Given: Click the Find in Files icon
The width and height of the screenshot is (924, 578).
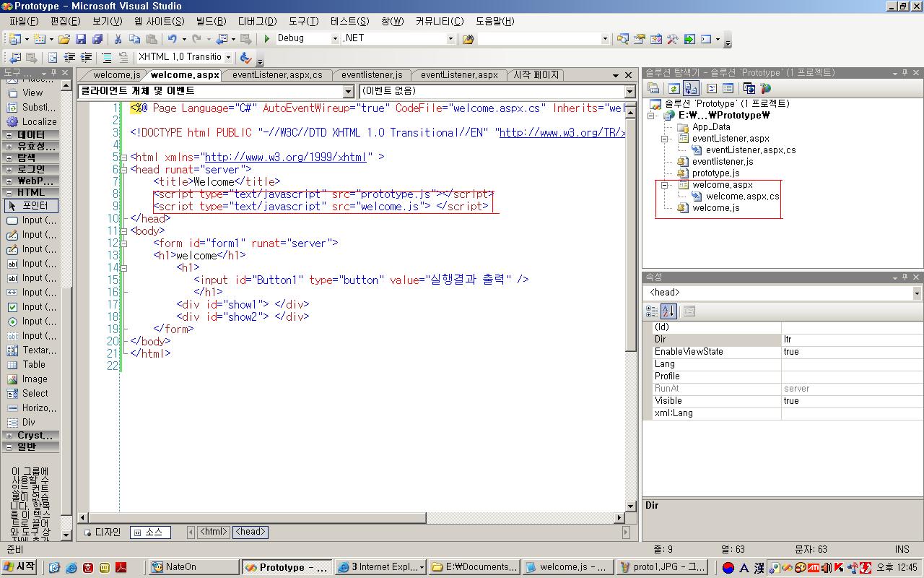Looking at the screenshot, I should coord(468,39).
